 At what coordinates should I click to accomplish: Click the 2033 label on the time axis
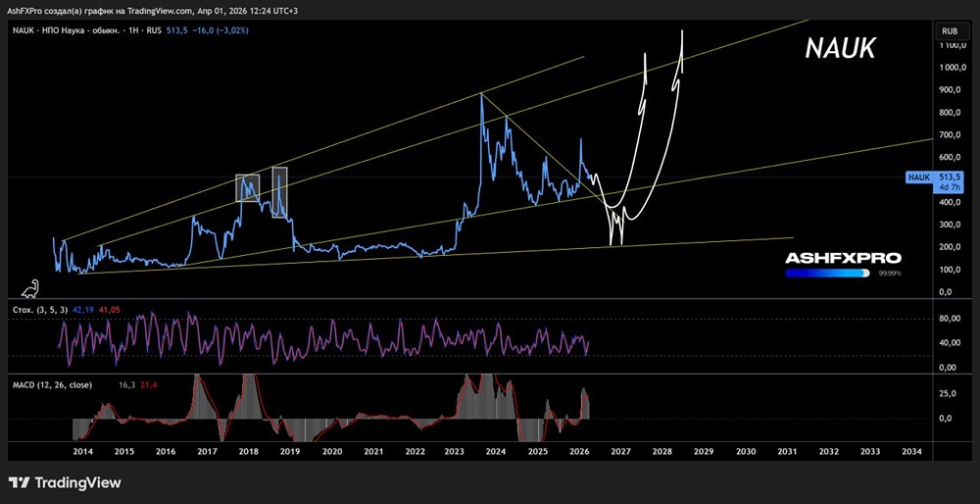(x=870, y=451)
